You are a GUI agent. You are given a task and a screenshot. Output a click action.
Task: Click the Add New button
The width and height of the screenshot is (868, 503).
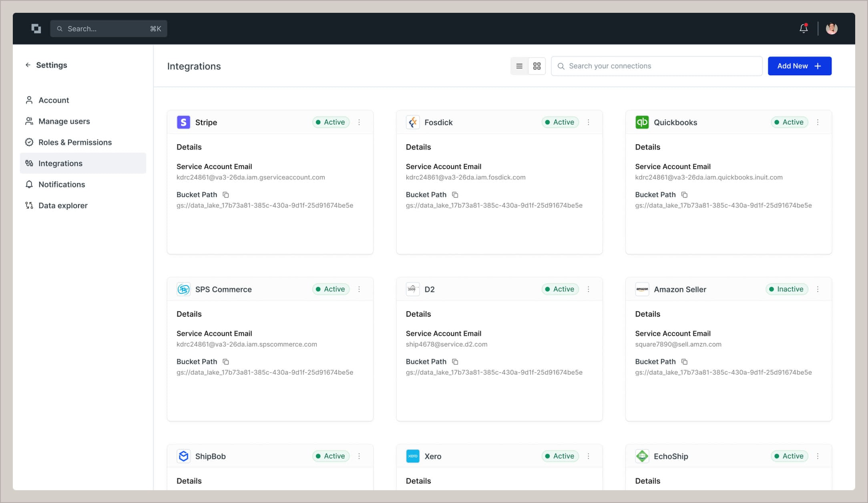799,66
